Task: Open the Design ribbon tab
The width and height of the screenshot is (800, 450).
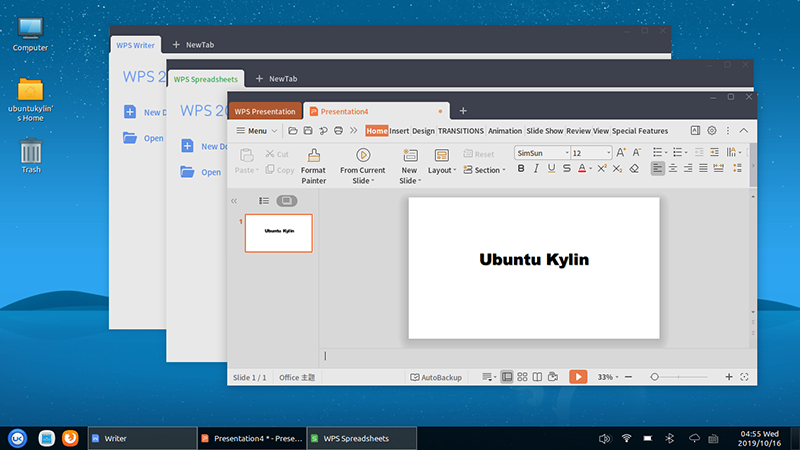Action: click(x=423, y=131)
